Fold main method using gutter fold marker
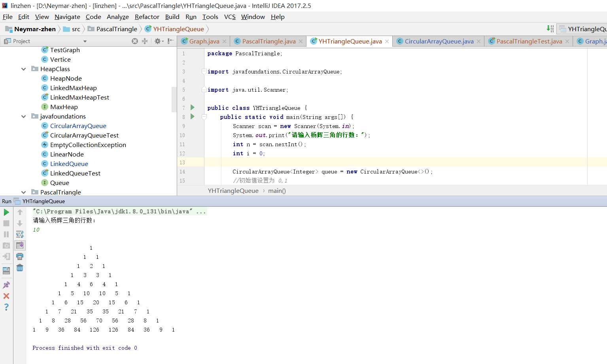 point(204,117)
